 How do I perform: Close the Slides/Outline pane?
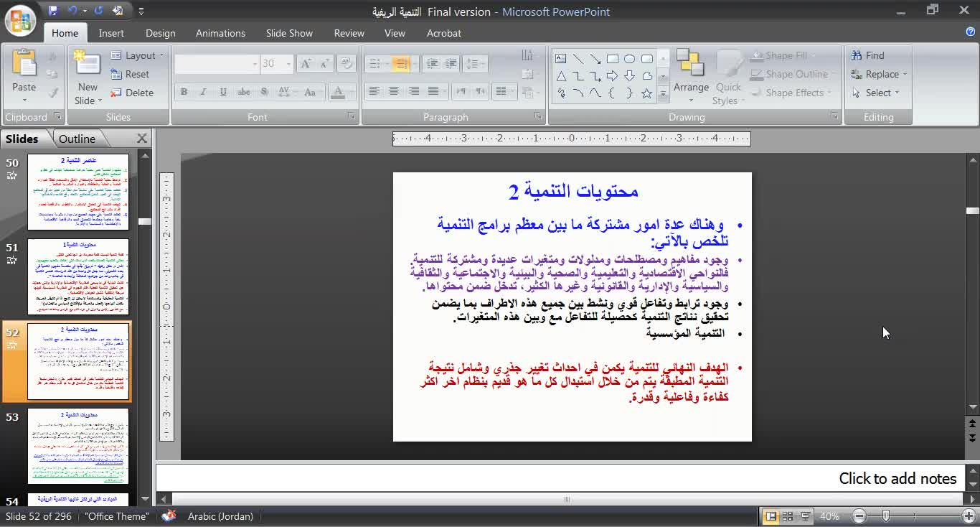coord(142,139)
